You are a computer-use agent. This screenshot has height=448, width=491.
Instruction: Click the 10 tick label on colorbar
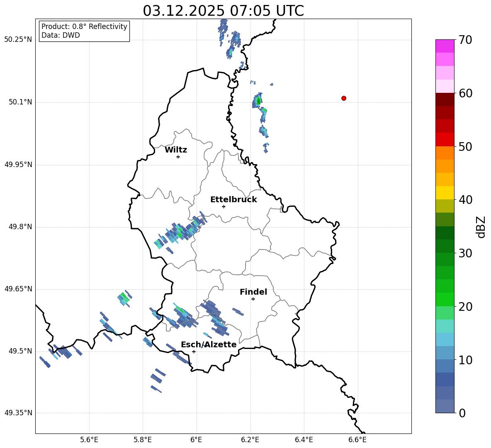click(x=465, y=360)
